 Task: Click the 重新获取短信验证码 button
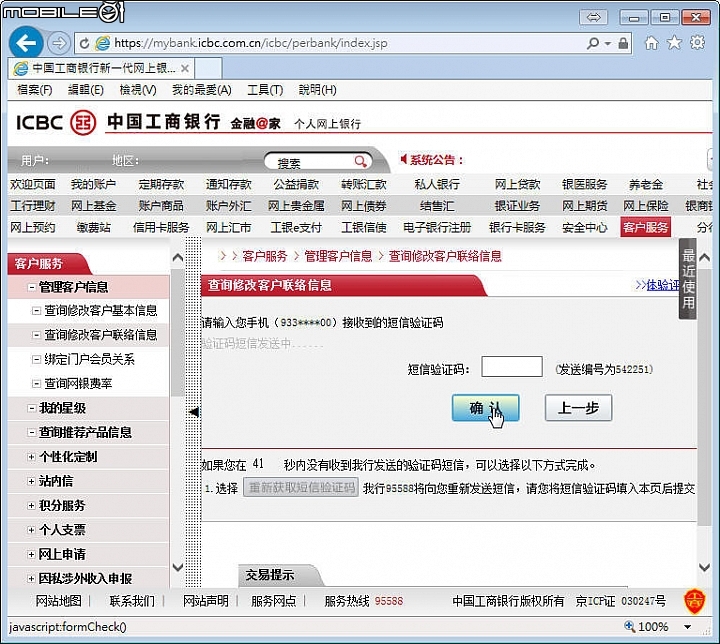[x=301, y=487]
